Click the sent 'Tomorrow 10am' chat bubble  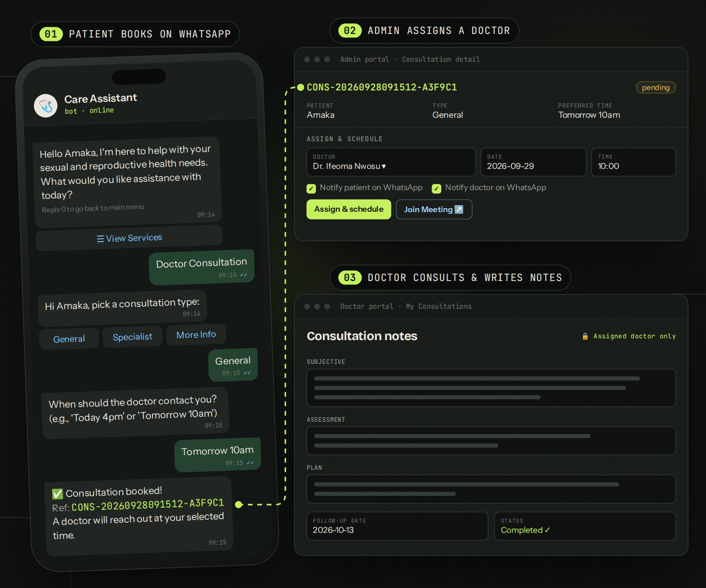click(x=218, y=455)
